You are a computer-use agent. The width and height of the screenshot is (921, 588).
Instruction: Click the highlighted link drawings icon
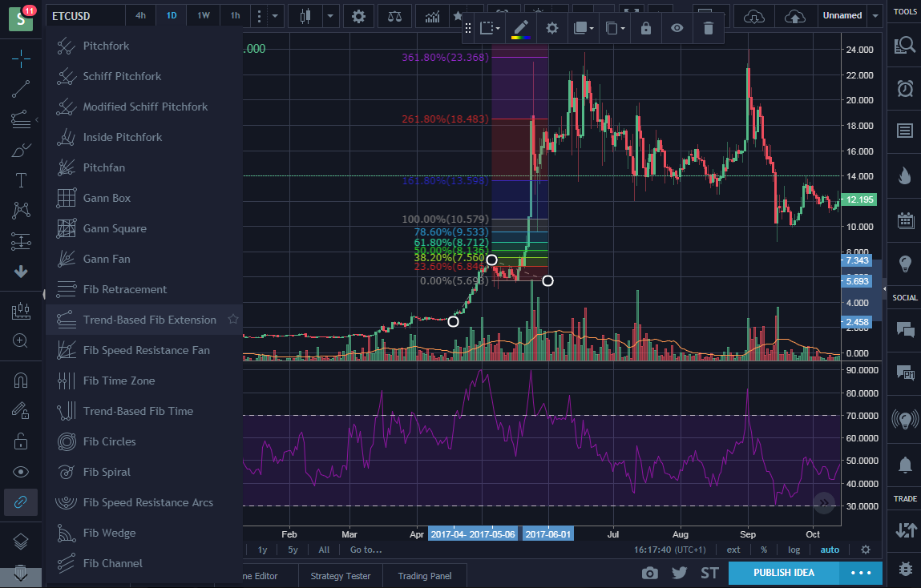(x=21, y=502)
